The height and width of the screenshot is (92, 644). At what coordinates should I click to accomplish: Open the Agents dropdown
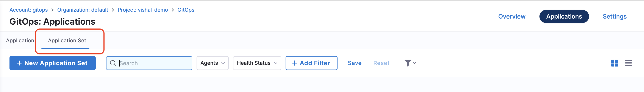point(213,63)
